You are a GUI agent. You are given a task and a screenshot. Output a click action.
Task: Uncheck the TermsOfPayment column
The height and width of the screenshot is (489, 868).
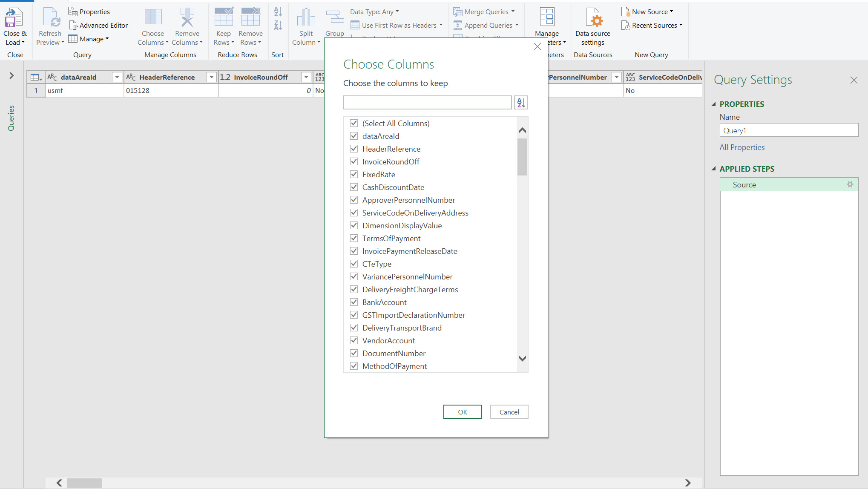354,238
